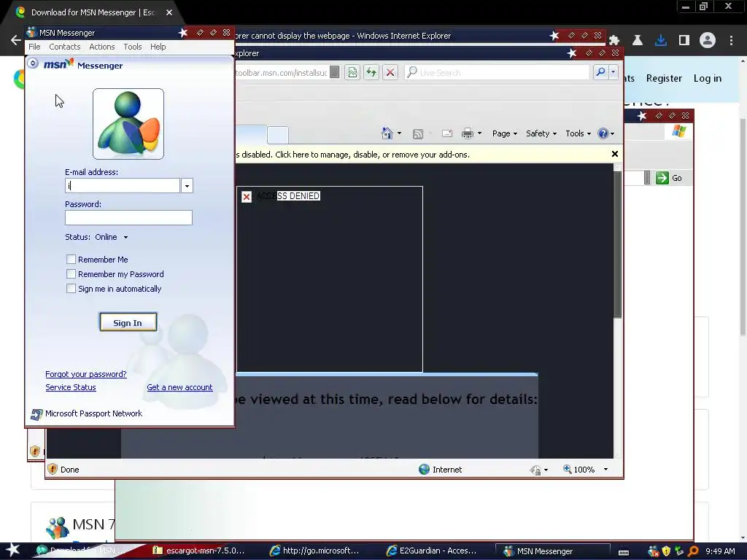Click the Live Search box in IE

click(497, 72)
